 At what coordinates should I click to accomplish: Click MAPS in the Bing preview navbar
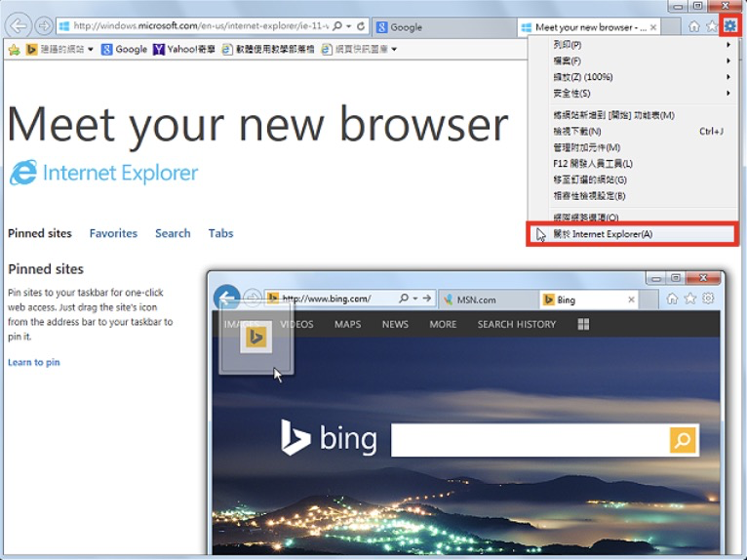pos(347,324)
